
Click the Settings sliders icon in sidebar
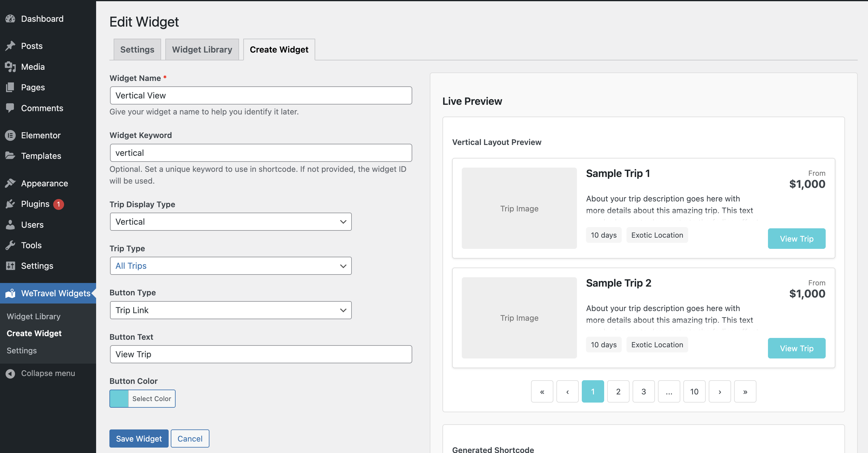[x=11, y=265]
